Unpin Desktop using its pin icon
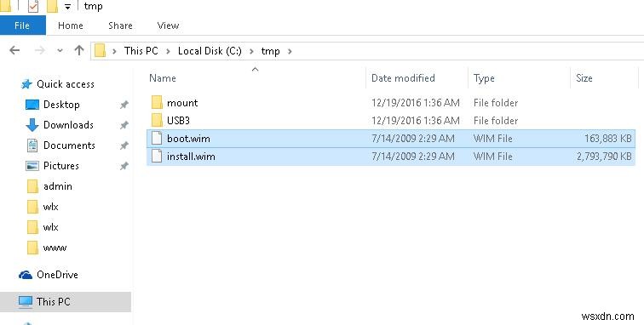 [x=124, y=105]
